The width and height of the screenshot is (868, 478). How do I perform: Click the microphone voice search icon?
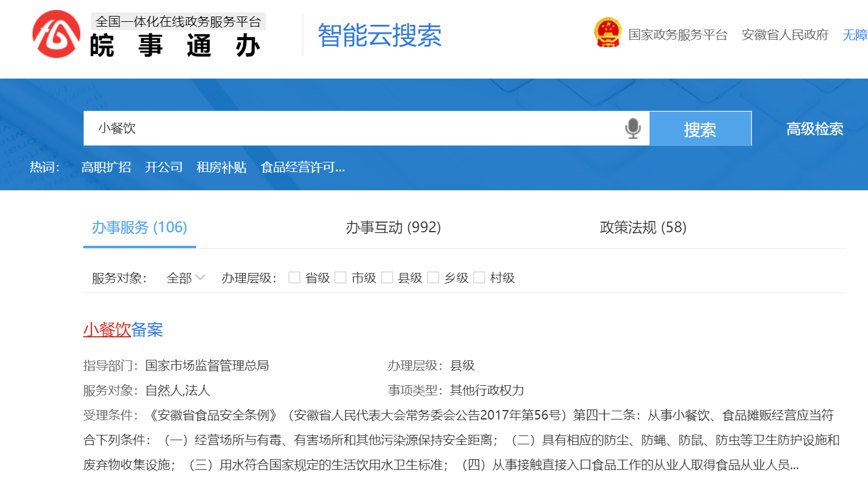(x=632, y=128)
